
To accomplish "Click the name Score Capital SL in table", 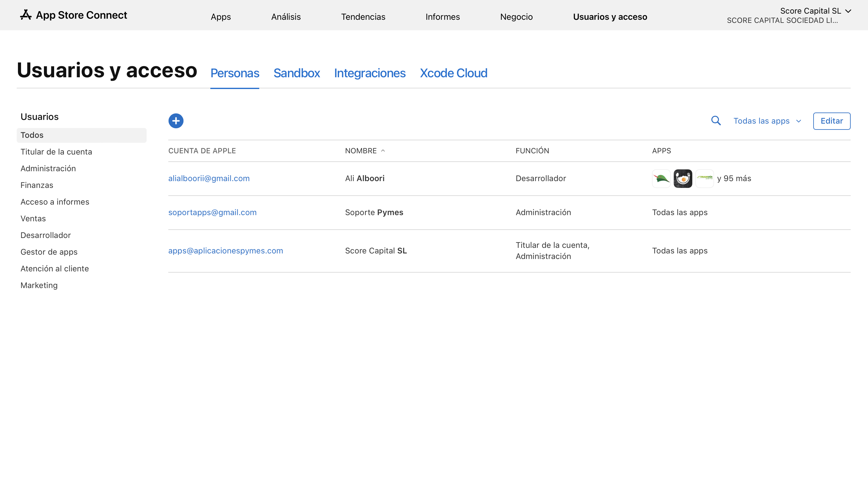I will coord(376,251).
